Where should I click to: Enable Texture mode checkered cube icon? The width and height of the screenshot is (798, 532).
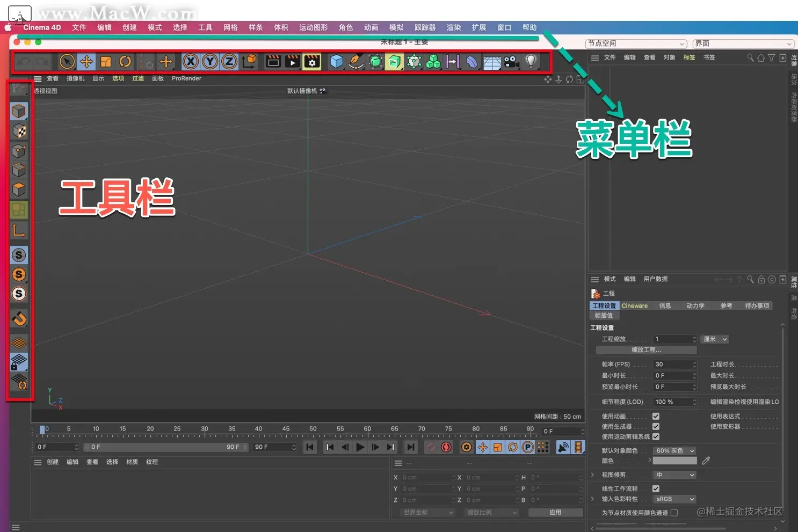[x=19, y=131]
